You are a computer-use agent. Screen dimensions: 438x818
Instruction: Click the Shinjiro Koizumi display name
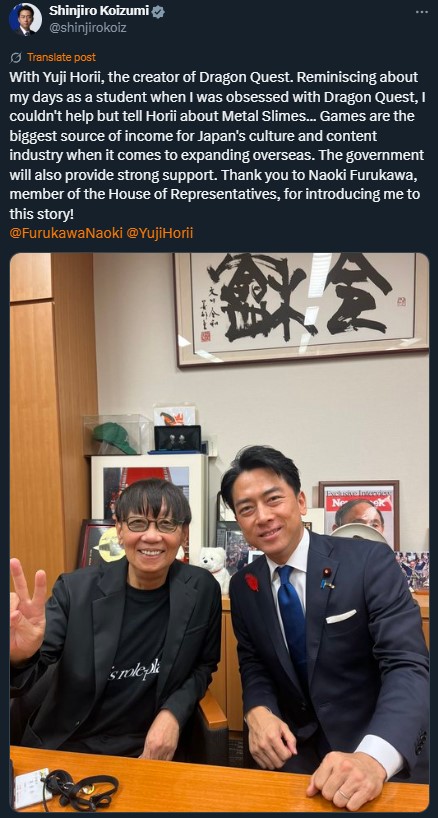coord(99,11)
